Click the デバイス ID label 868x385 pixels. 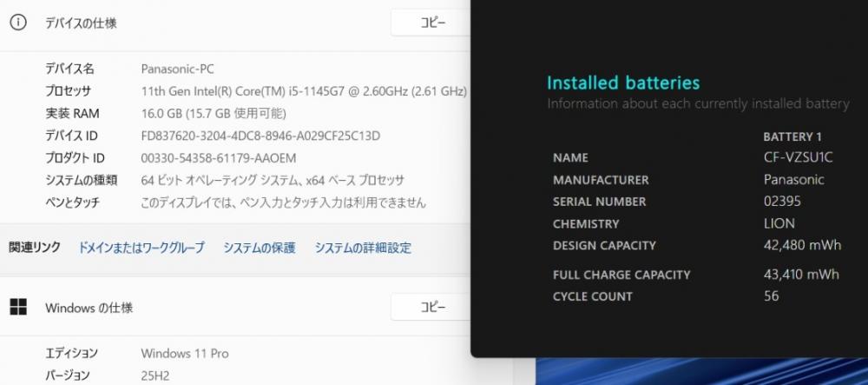pyautogui.click(x=71, y=136)
